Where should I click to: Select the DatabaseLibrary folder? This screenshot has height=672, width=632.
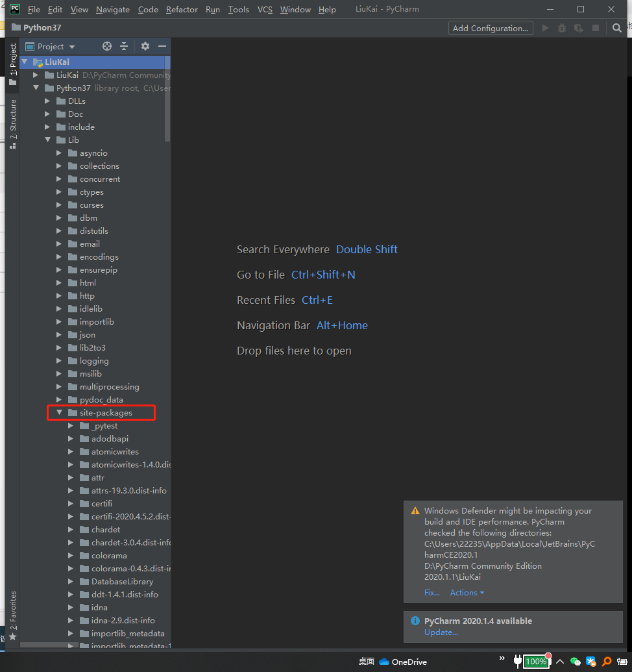122,582
